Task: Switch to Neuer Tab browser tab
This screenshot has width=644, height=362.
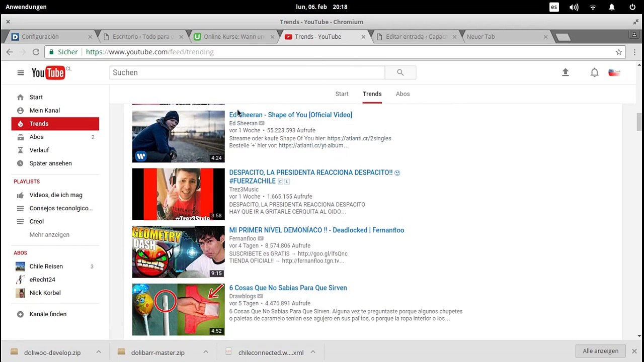Action: click(507, 37)
